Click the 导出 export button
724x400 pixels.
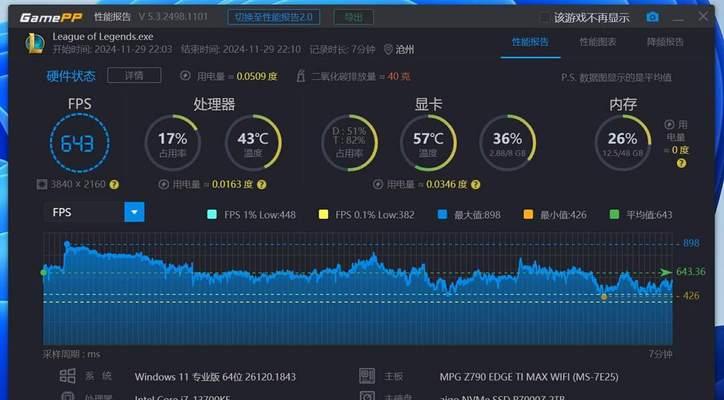pyautogui.click(x=354, y=18)
